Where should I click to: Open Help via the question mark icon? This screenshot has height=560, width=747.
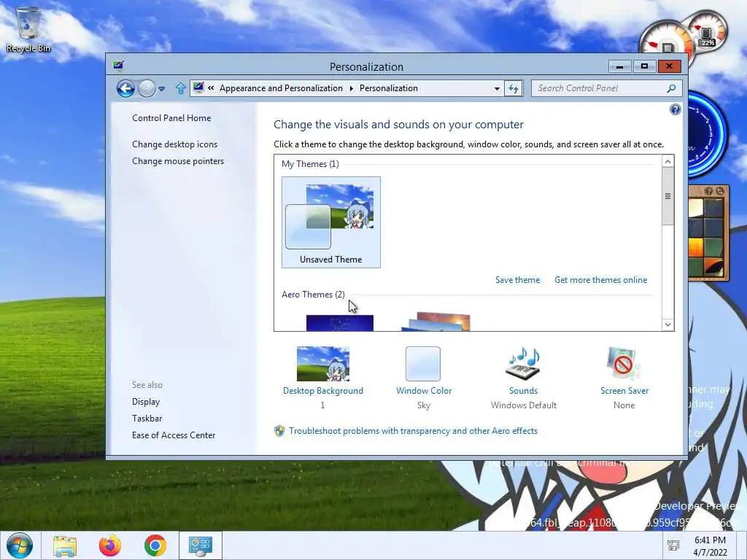[x=675, y=109]
